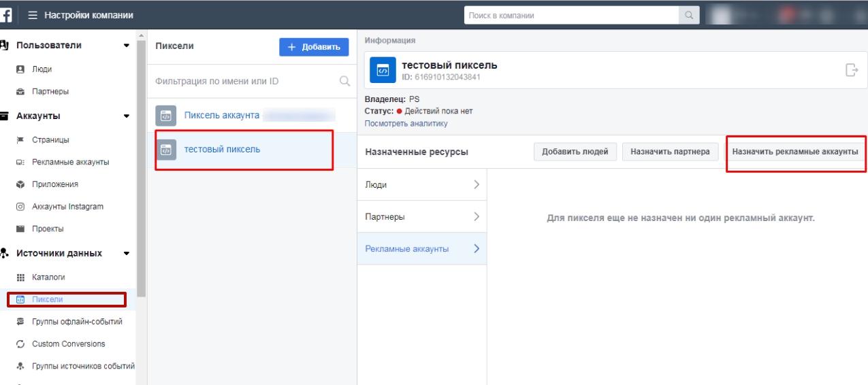This screenshot has height=385, width=868.
Task: Click the Пиксели code icon in sidebar
Action: click(x=20, y=299)
